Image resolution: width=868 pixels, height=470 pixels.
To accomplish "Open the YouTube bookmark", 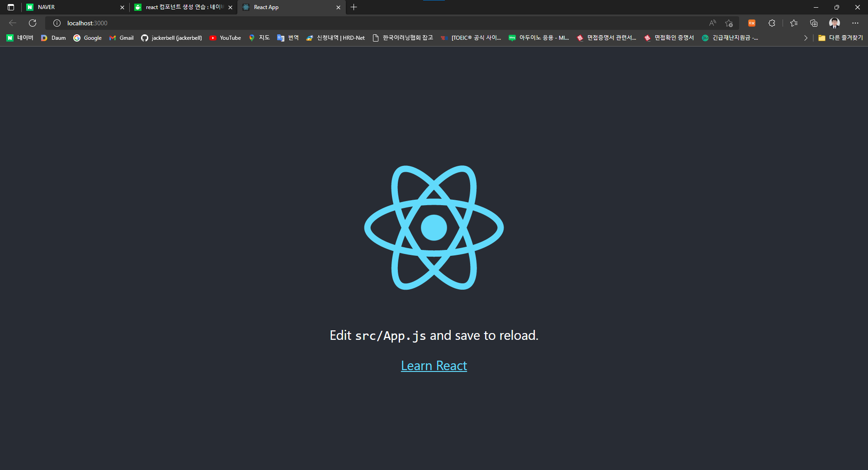I will coord(225,38).
